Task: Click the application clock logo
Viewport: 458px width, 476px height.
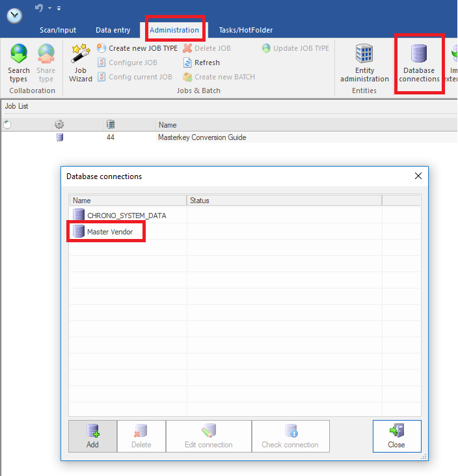Action: point(14,15)
